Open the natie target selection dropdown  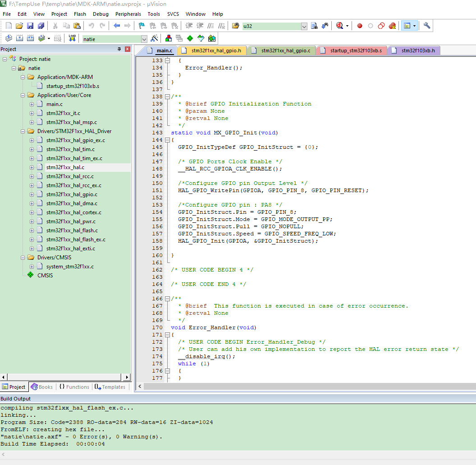coord(144,39)
